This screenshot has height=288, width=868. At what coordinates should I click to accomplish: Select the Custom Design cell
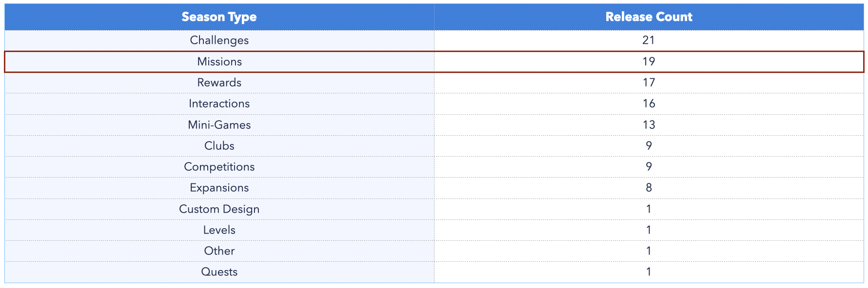[219, 209]
